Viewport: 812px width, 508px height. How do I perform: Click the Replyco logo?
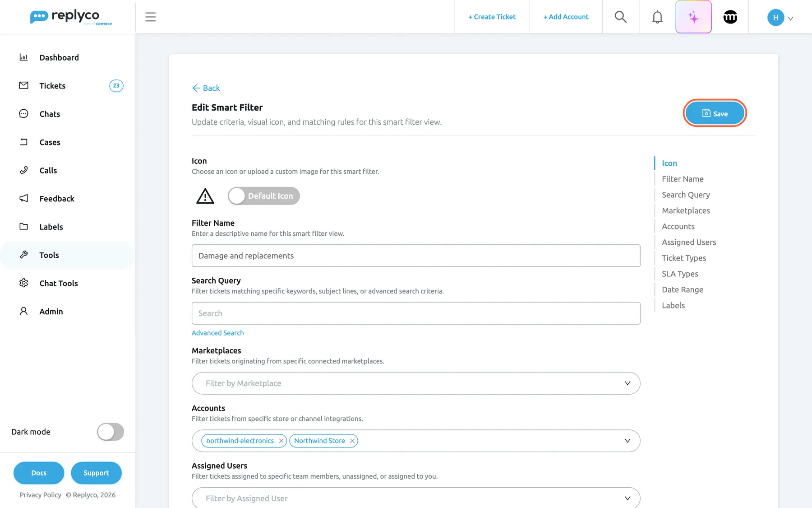(x=71, y=17)
